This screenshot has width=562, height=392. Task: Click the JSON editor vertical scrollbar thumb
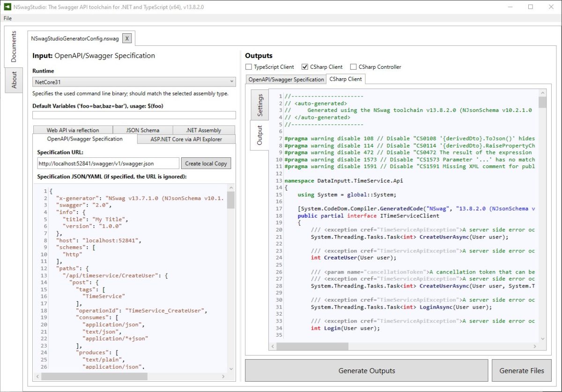tap(231, 199)
